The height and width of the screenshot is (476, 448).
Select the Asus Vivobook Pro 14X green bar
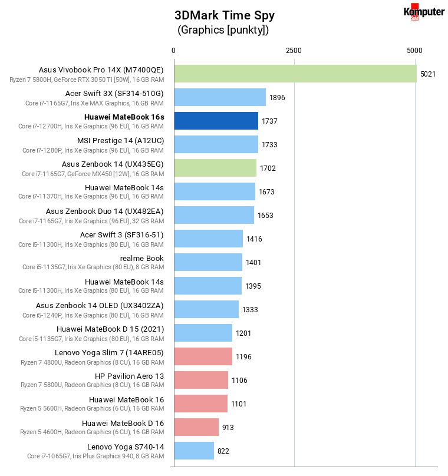click(x=295, y=74)
